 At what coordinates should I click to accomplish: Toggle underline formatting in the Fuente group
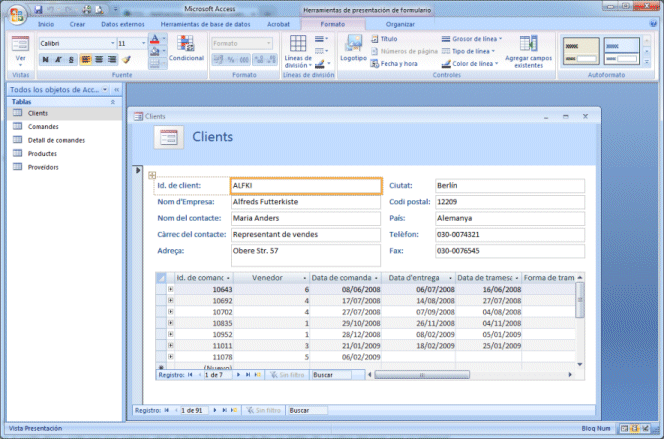pyautogui.click(x=71, y=60)
